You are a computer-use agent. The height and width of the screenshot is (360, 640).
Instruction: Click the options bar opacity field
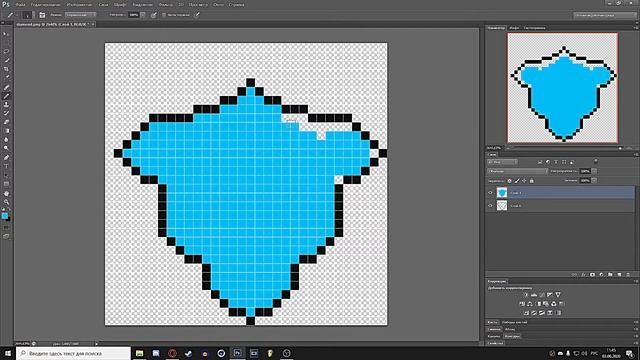click(134, 15)
